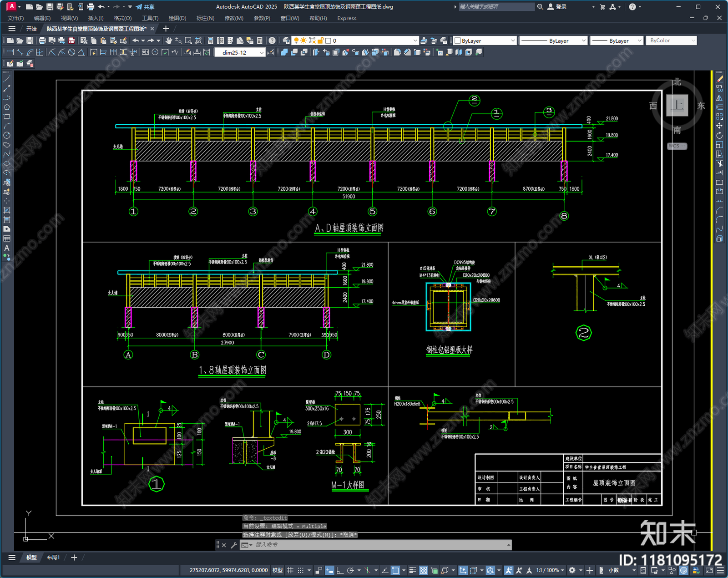
Task: Add a new drawing tab with plus
Action: (x=166, y=29)
